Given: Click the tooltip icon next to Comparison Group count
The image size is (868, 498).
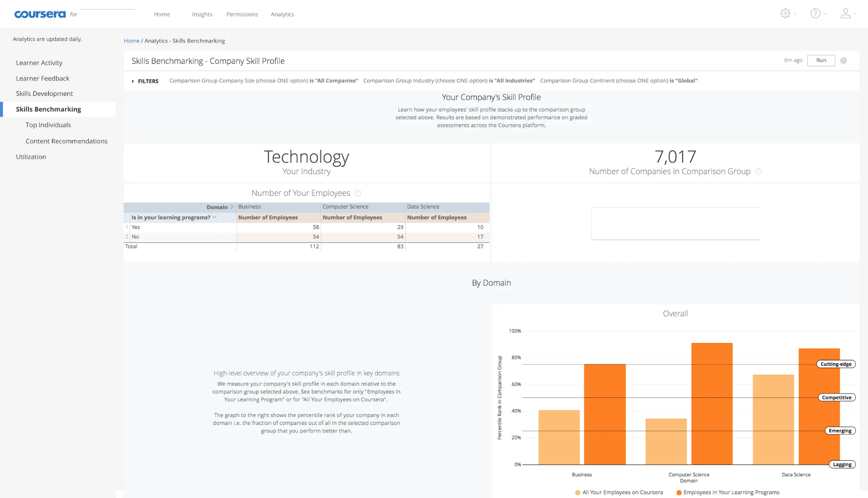Looking at the screenshot, I should 759,171.
